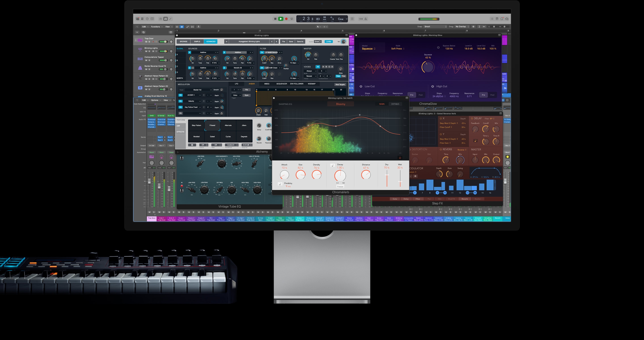Viewport: 644px width, 340px height.
Task: Enable Cycle mode with the loop icon
Action: [x=292, y=19]
